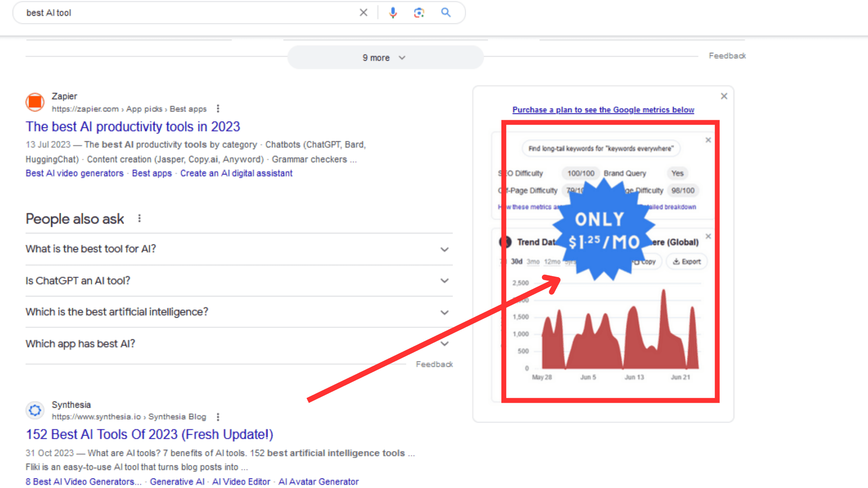This screenshot has height=488, width=868.
Task: Click the 'Best AI video generators' sitelink
Action: point(74,173)
